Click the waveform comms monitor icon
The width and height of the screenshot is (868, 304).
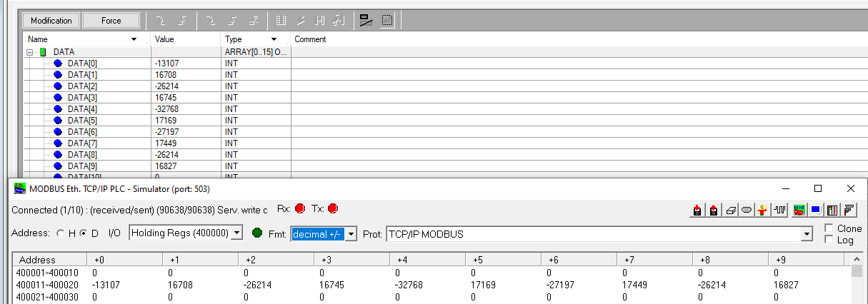coord(780,210)
